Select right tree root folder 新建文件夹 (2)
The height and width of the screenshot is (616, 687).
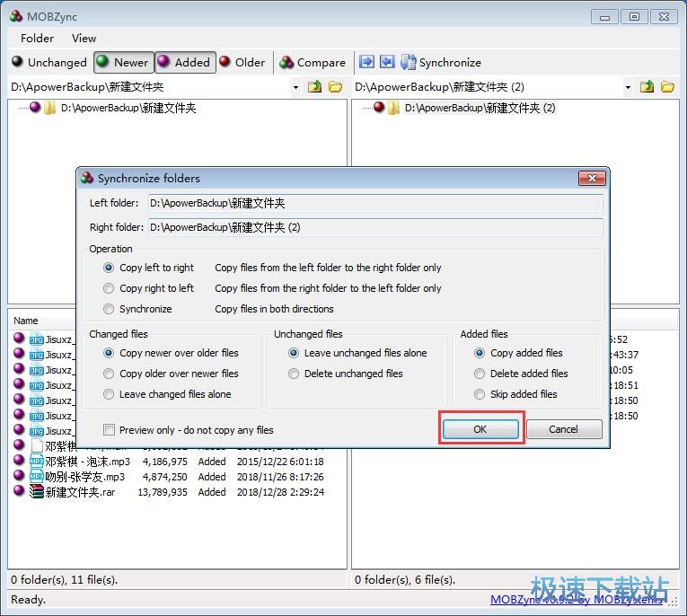click(x=480, y=108)
